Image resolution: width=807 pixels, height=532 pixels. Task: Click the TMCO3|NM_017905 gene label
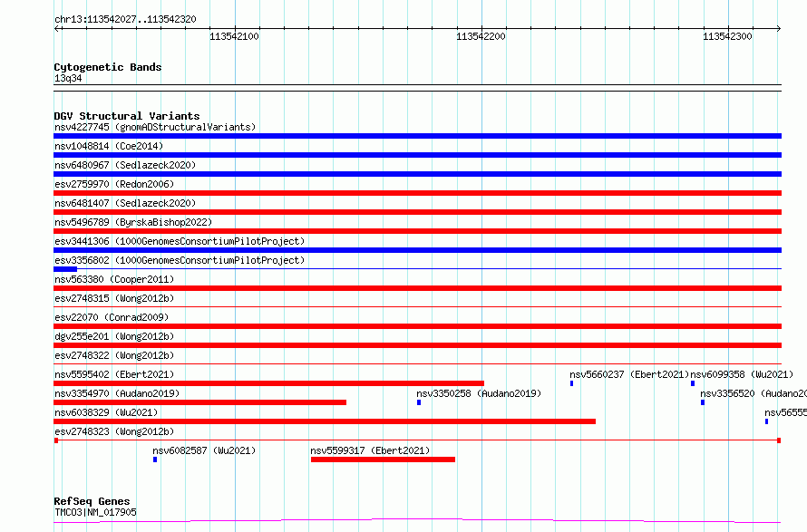[95, 512]
